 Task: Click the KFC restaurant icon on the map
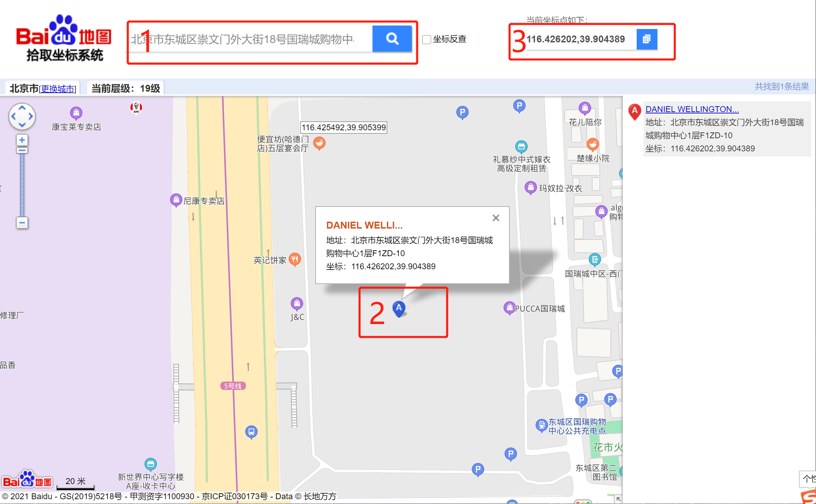[136, 108]
